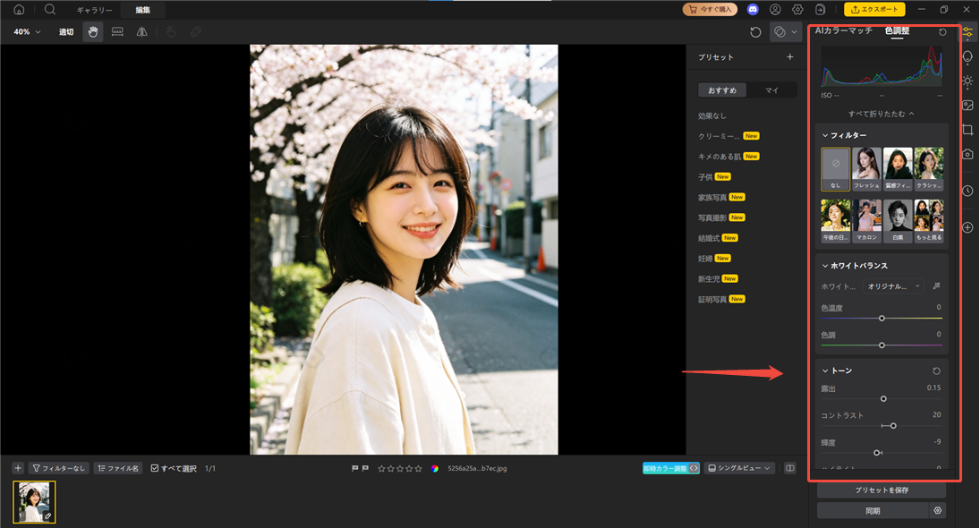Toggle the split compare view icon

[790, 468]
